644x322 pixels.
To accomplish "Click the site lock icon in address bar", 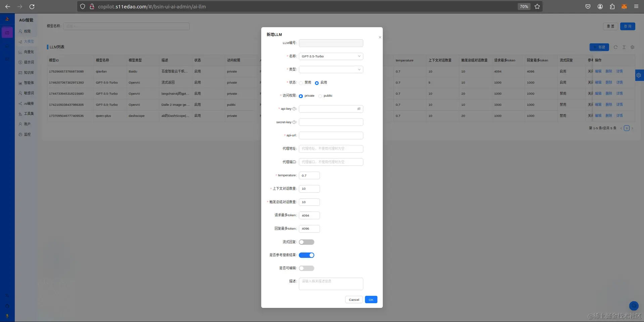I will [x=92, y=6].
